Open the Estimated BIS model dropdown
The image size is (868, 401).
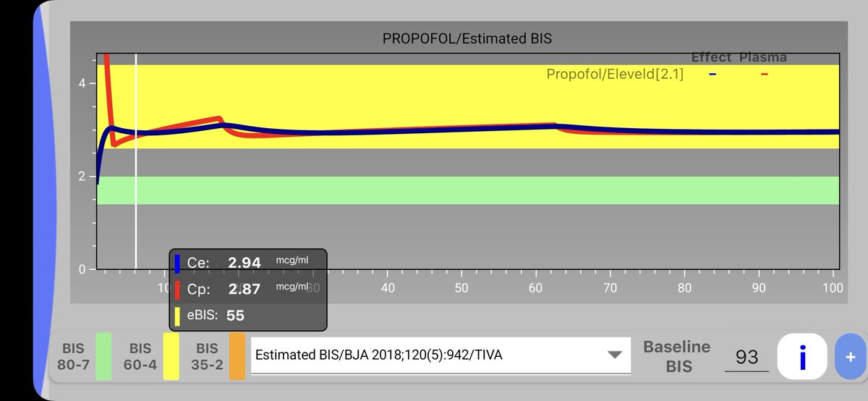coord(441,355)
